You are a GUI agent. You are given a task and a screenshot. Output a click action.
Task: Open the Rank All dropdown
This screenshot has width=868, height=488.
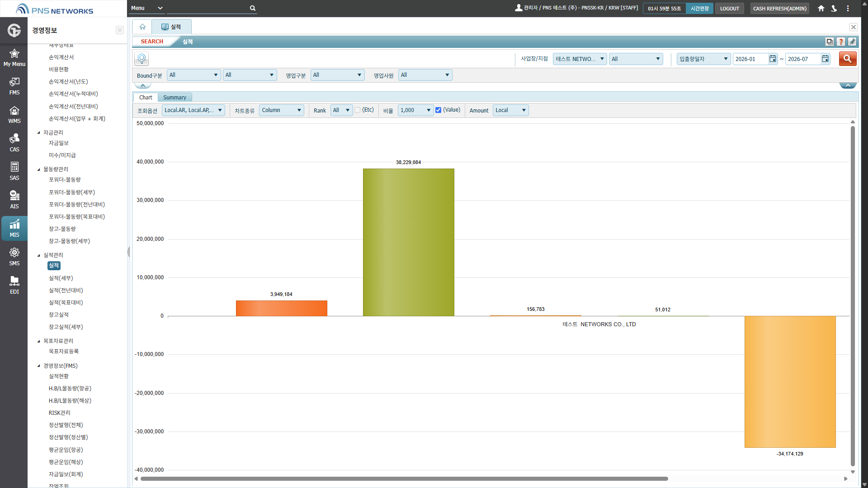[x=341, y=110]
